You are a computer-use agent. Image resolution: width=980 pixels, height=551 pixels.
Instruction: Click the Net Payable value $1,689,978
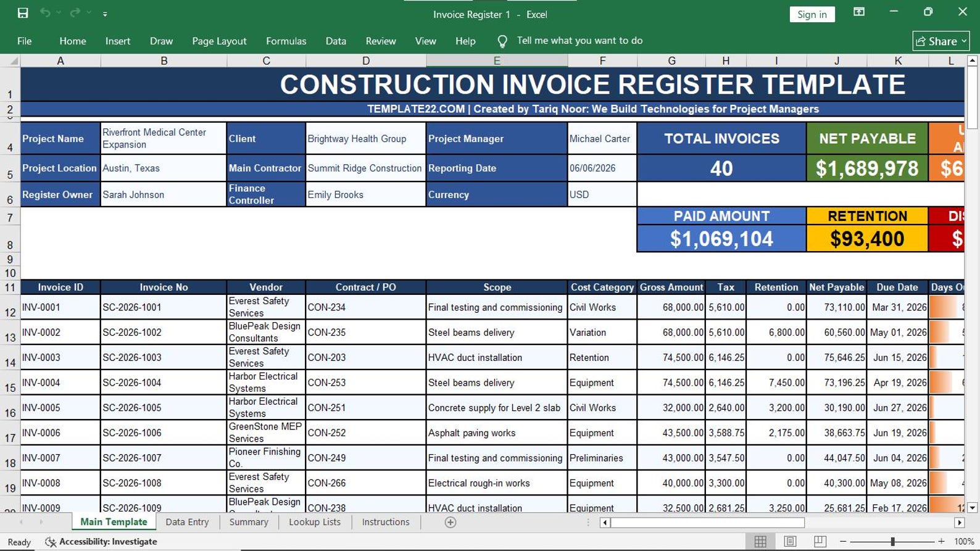[867, 168]
